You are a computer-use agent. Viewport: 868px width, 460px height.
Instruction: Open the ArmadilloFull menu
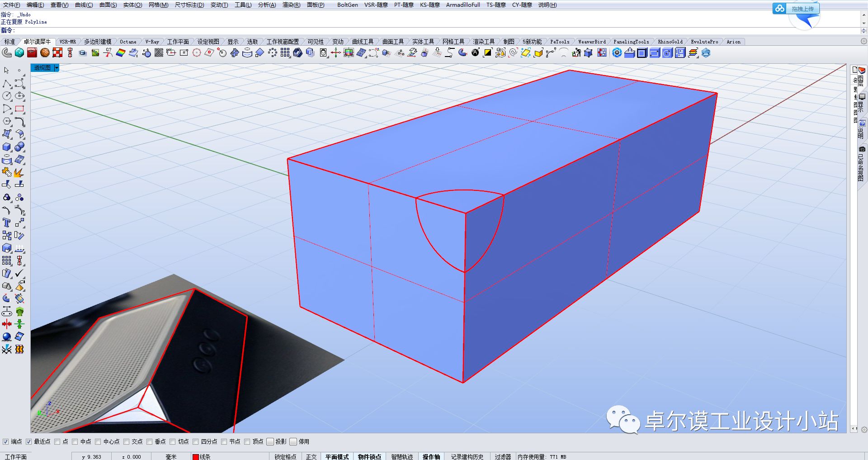[x=463, y=5]
